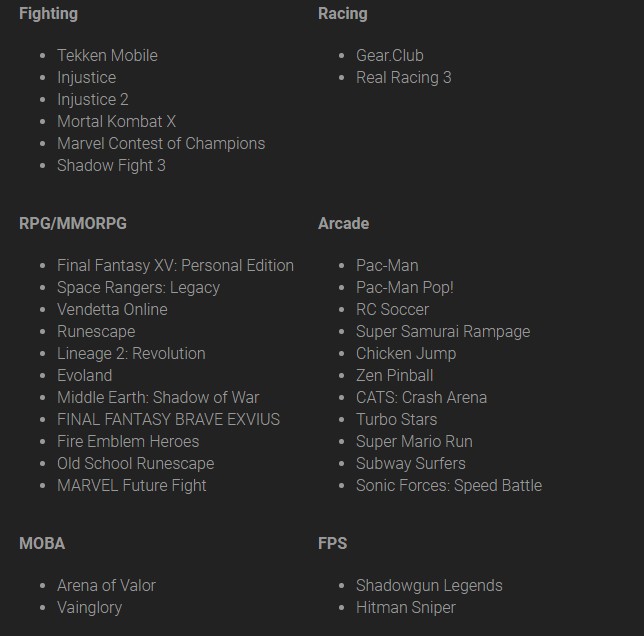Click Shadow Fight 3 item
The width and height of the screenshot is (644, 636).
[111, 165]
